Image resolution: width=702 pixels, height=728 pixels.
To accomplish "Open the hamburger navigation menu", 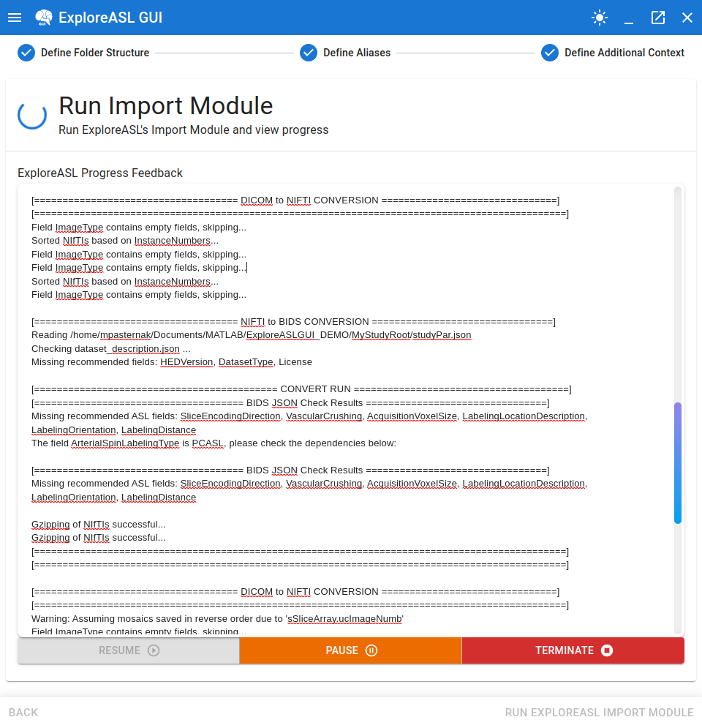I will pos(15,18).
